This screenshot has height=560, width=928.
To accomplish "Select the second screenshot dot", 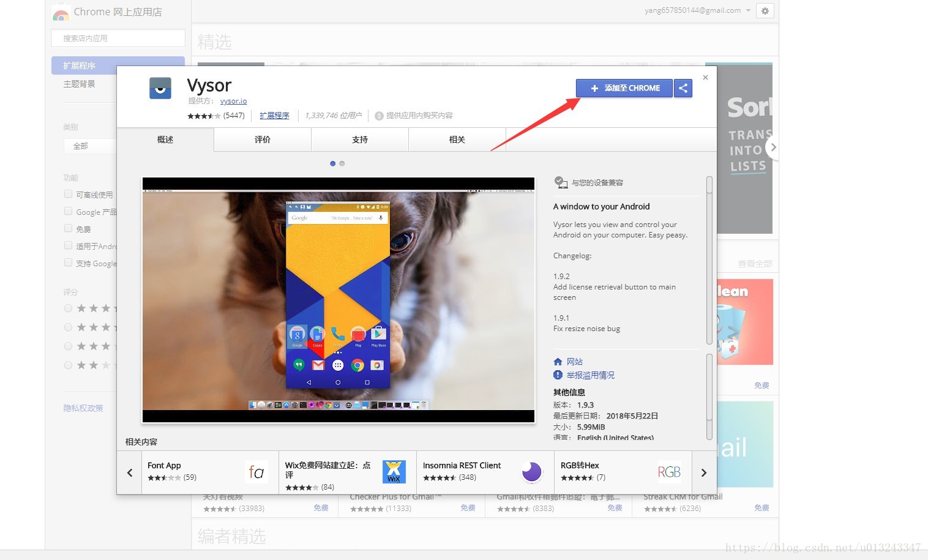I will click(x=342, y=163).
